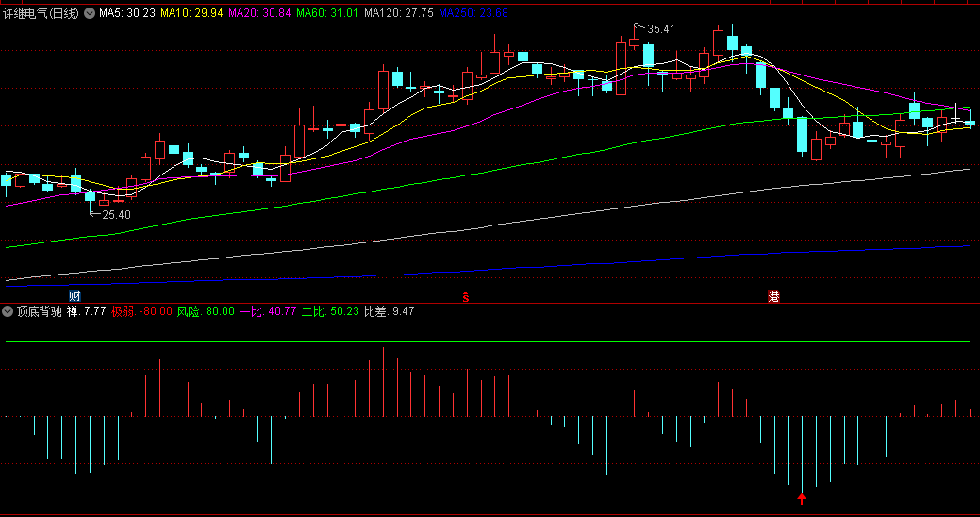Click the 极弱: -80.00 value
980x517 pixels.
point(141,311)
